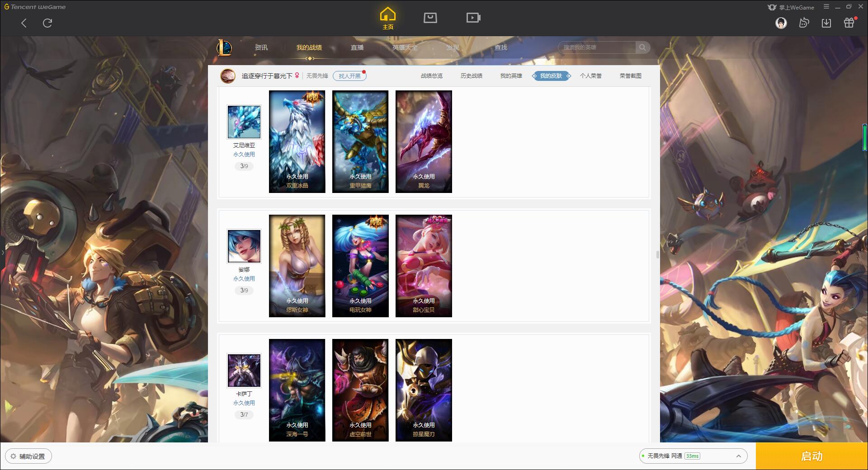Open the 查找 tab
This screenshot has width=868, height=470.
[501, 47]
